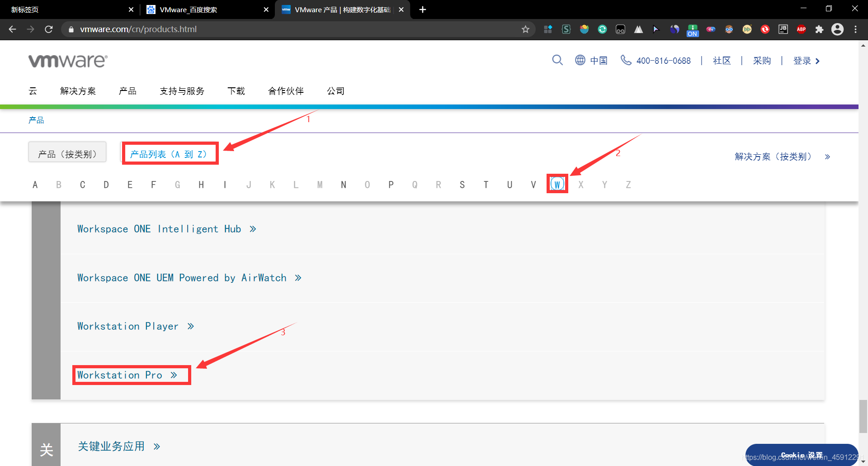Click the JB extension icon
868x466 pixels.
[x=783, y=29]
